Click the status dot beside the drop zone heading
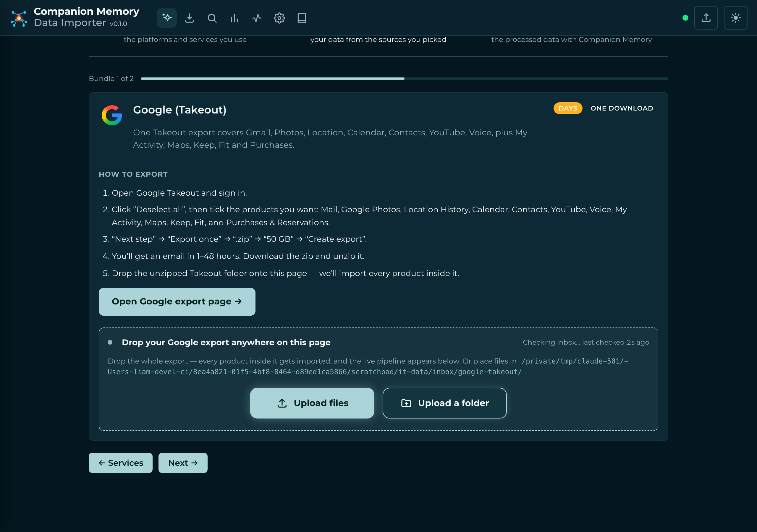Image resolution: width=757 pixels, height=532 pixels. 110,342
